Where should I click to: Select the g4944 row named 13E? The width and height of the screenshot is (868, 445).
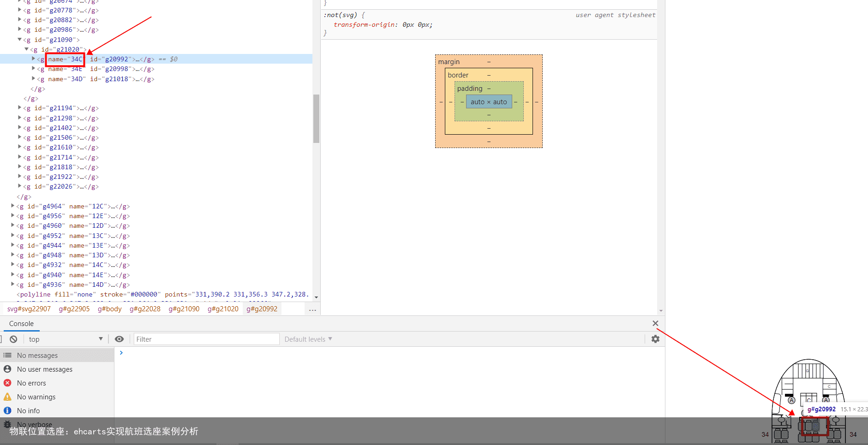coord(73,245)
